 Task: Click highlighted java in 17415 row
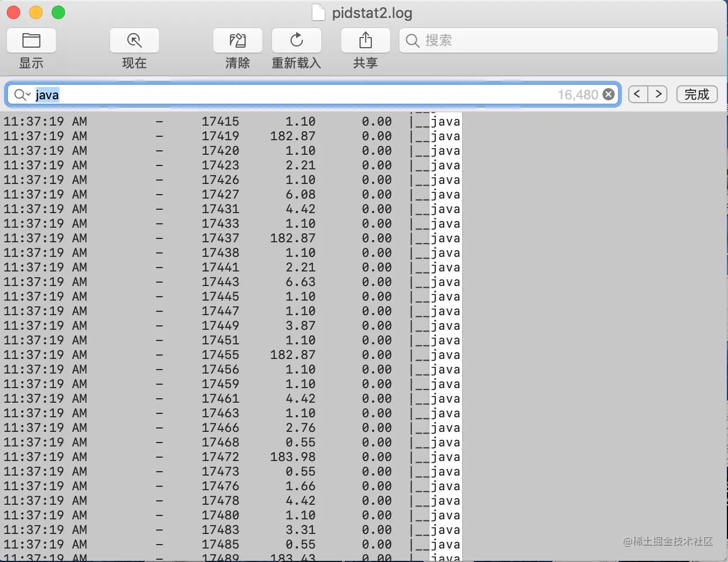pos(446,121)
